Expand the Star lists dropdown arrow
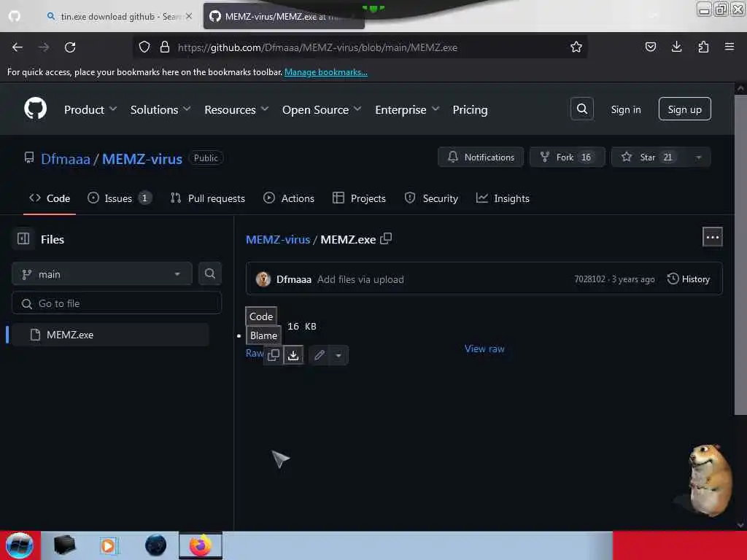This screenshot has height=560, width=747. [x=698, y=157]
